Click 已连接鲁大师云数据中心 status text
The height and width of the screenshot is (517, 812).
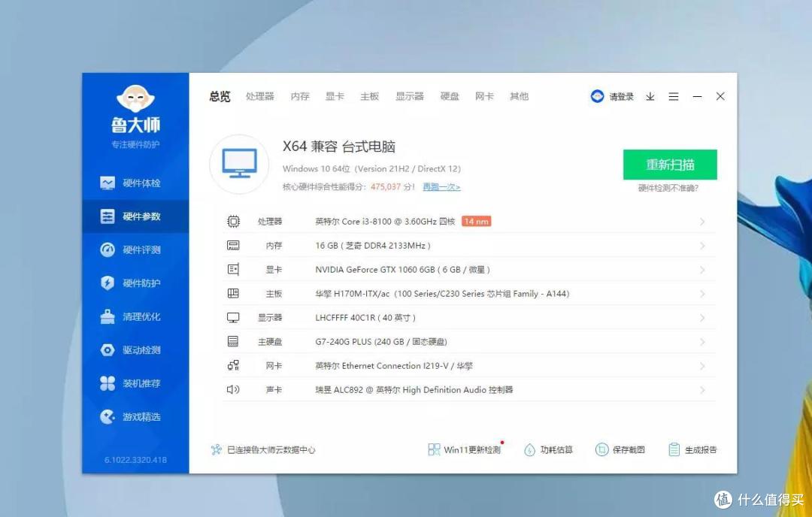point(271,450)
